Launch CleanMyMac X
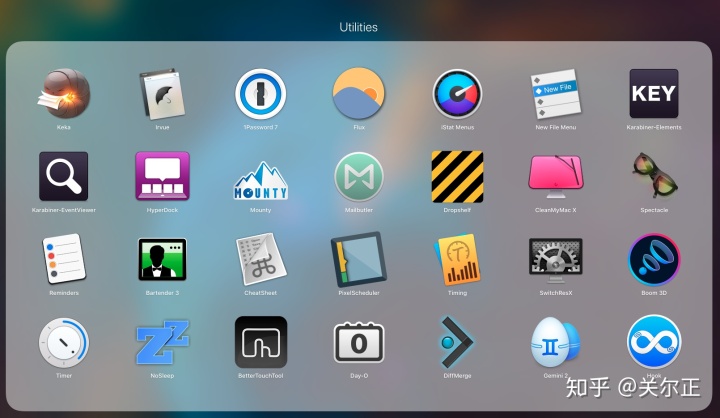 coord(556,176)
